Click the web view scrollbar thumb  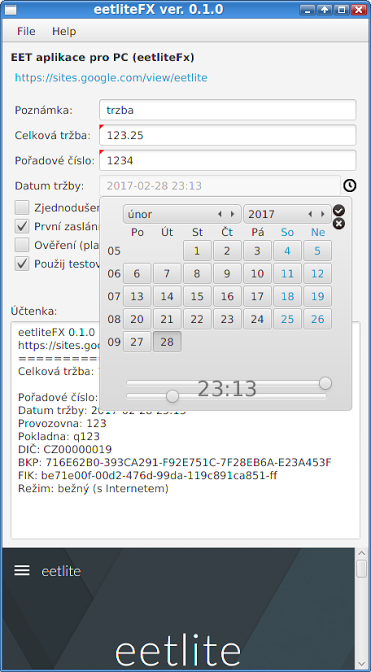point(362,569)
